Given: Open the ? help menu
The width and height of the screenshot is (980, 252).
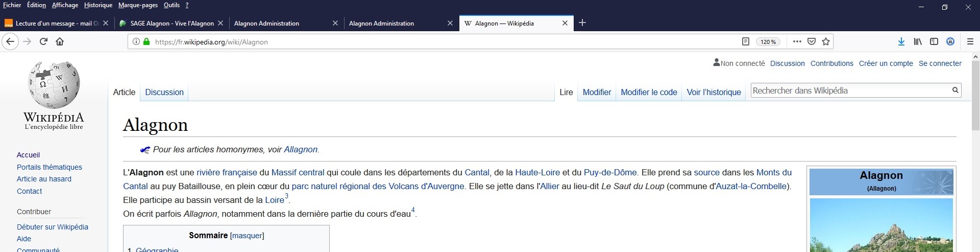Looking at the screenshot, I should click(x=187, y=5).
